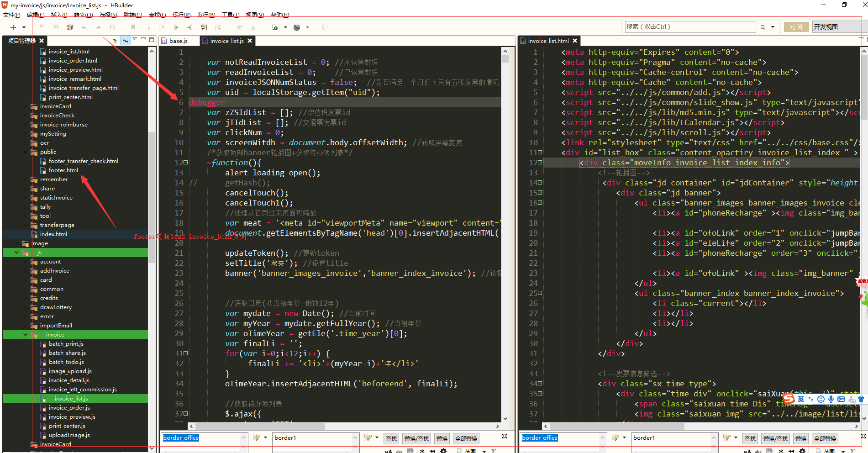The image size is (868, 453).
Task: Click the magnifier search icon in top bar
Action: coord(763,27)
